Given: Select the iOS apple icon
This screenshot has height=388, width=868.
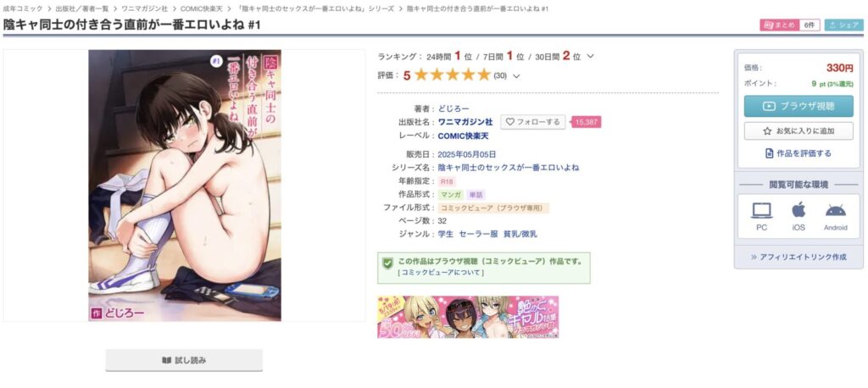Looking at the screenshot, I should 798,210.
